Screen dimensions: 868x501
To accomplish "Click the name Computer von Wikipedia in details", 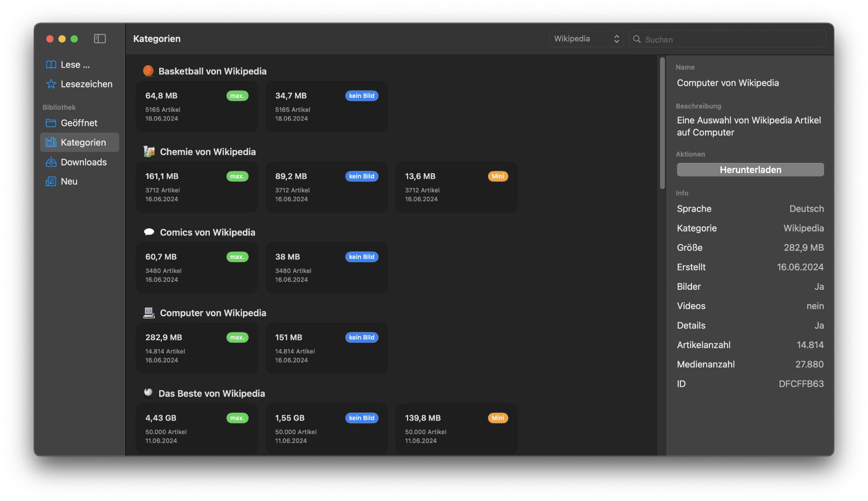I will [728, 82].
